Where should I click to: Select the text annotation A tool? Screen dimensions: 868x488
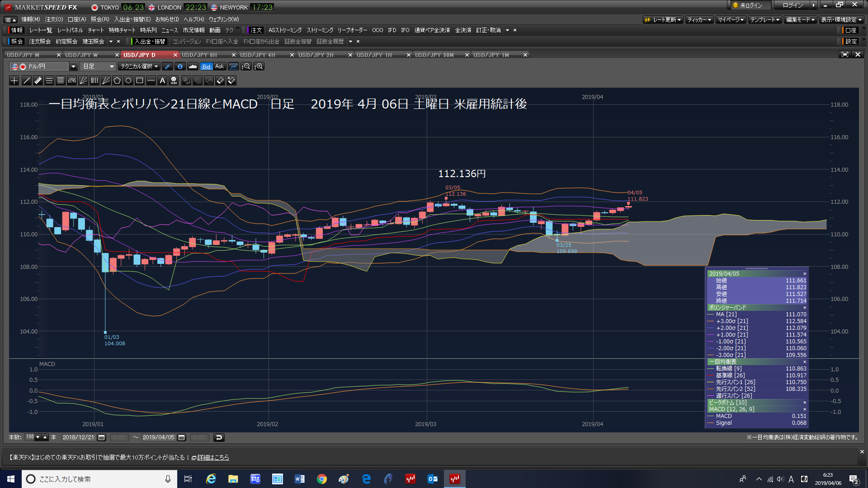(x=162, y=80)
